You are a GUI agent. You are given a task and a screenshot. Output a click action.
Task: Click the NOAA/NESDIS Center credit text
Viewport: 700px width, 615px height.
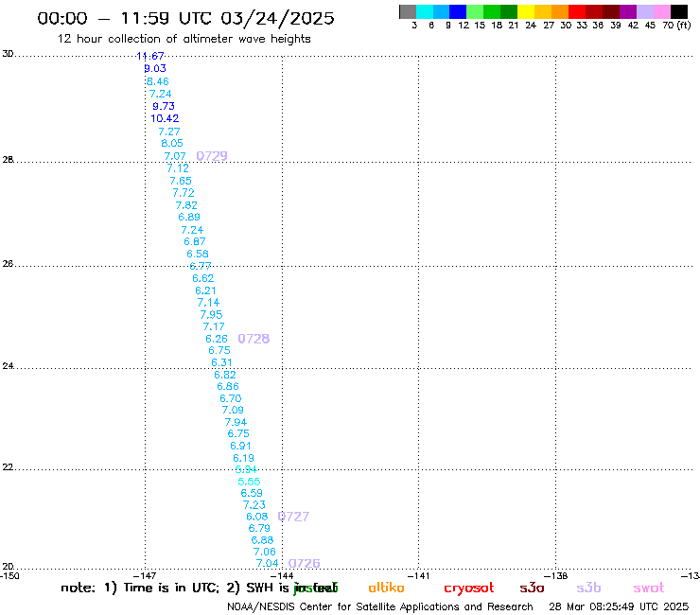pos(380,606)
